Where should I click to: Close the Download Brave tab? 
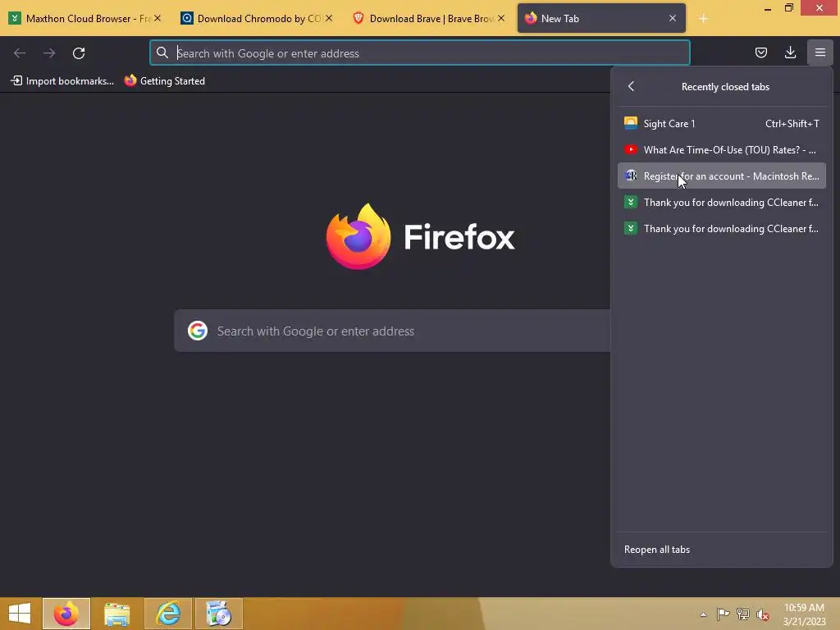coord(501,18)
